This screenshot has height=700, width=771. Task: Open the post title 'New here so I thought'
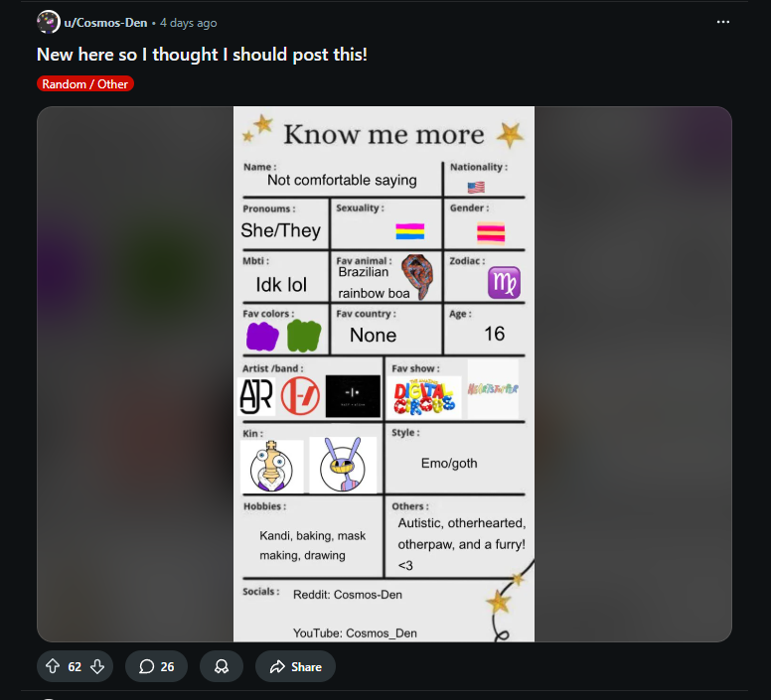pyautogui.click(x=202, y=55)
